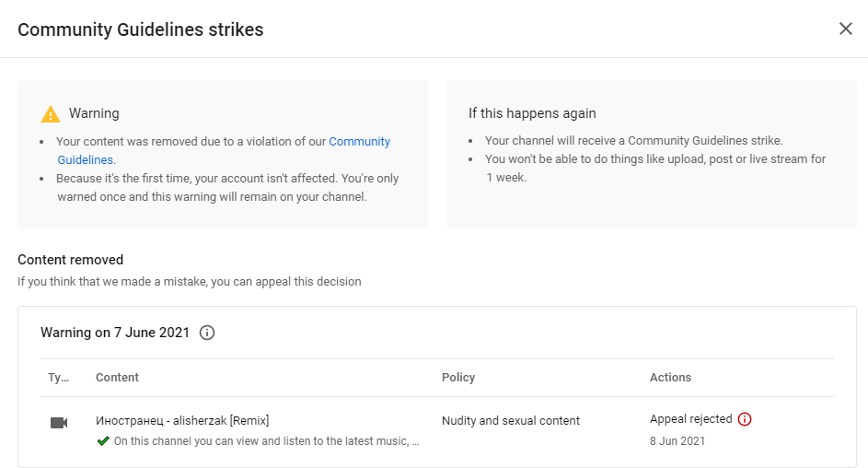Open the video titled Иностранец - alisherzak [Remix]

(x=182, y=420)
